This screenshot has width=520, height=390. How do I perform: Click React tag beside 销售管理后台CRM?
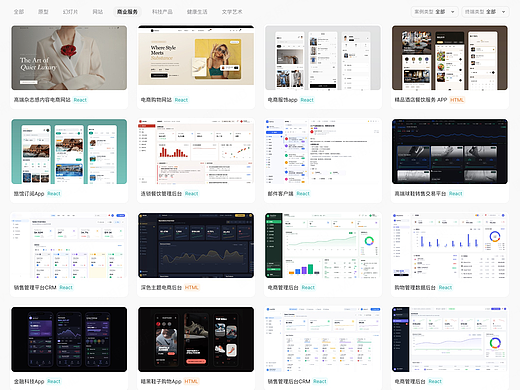(320, 381)
